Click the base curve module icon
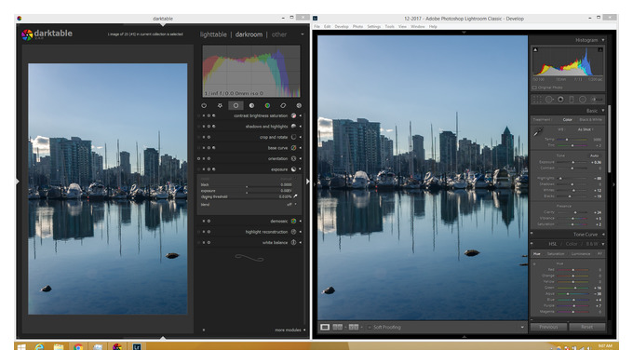 pyautogui.click(x=293, y=148)
